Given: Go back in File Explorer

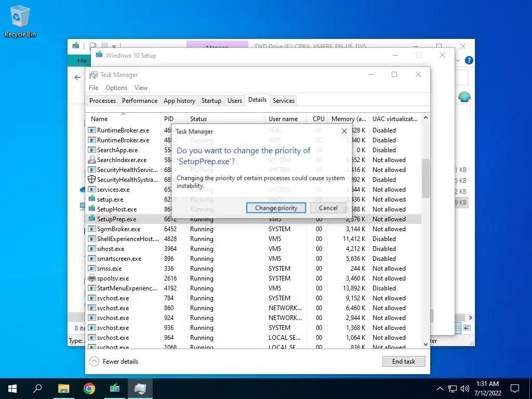Looking at the screenshot, I should (x=77, y=77).
